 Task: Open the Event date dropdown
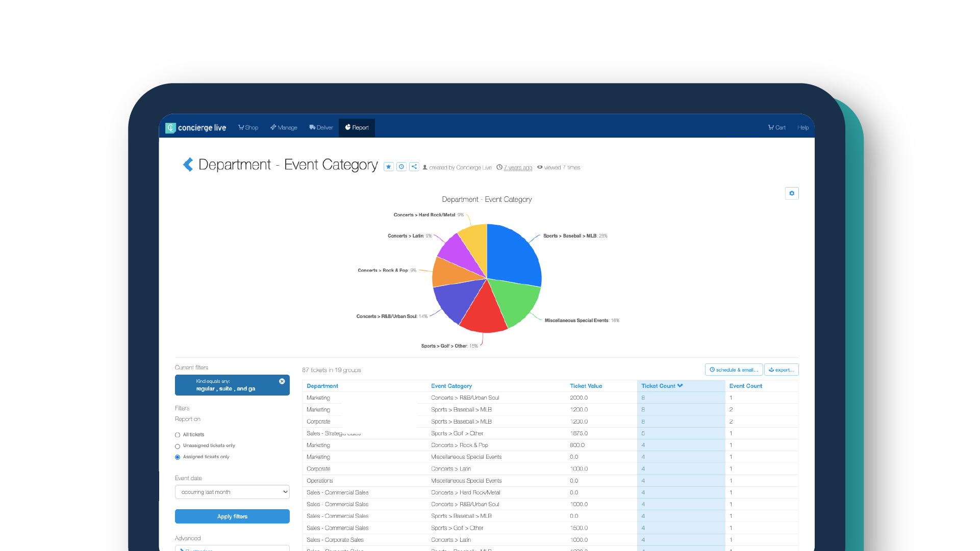point(232,492)
